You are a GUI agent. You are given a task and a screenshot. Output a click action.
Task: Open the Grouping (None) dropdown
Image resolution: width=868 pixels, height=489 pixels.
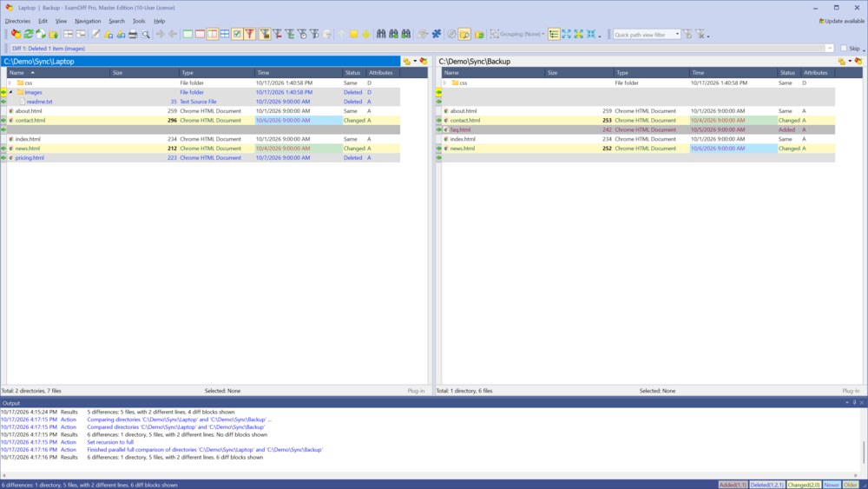517,35
